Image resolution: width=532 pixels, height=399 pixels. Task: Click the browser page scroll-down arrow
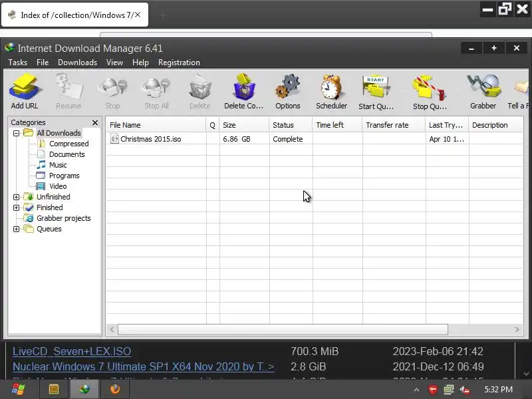point(526,374)
